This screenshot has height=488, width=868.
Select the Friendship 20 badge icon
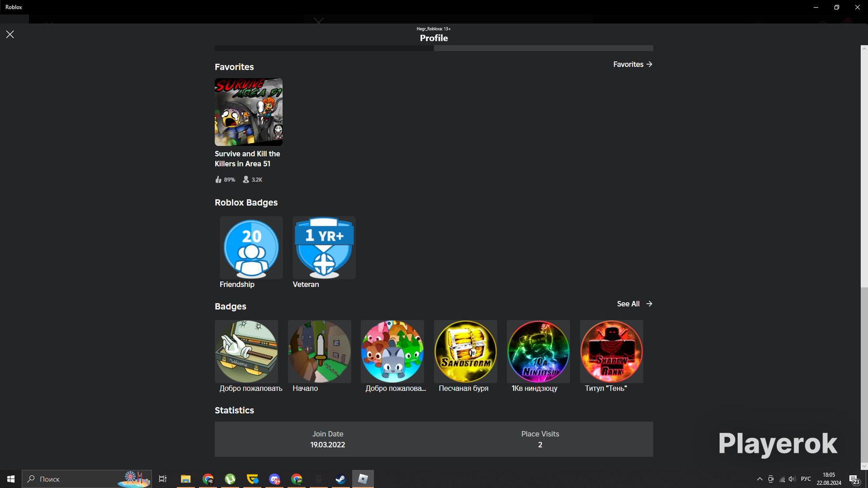(x=251, y=247)
